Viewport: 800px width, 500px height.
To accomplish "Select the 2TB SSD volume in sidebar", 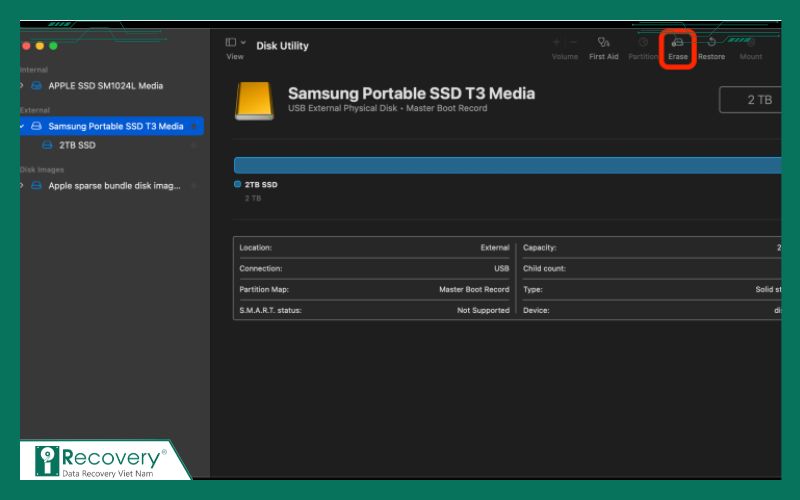I will [x=77, y=145].
